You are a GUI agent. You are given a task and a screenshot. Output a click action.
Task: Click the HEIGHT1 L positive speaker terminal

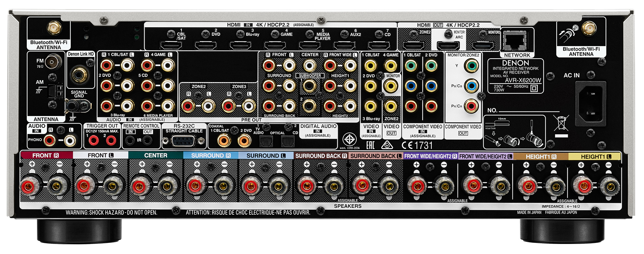pyautogui.click(x=583, y=186)
